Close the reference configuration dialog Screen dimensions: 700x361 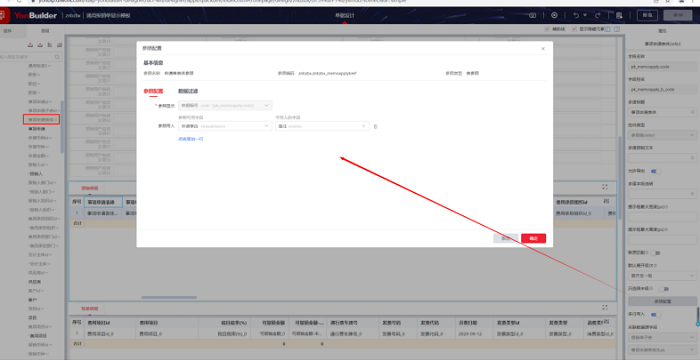tap(543, 49)
